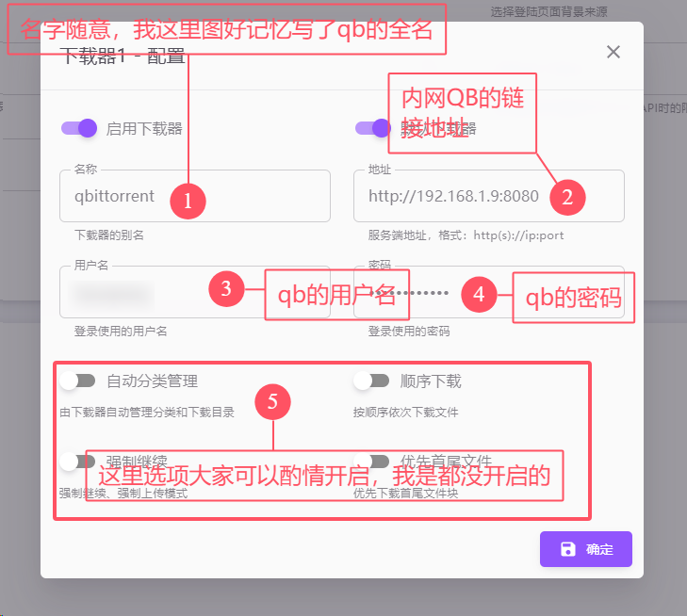Click into the 密码 input field

(x=488, y=292)
